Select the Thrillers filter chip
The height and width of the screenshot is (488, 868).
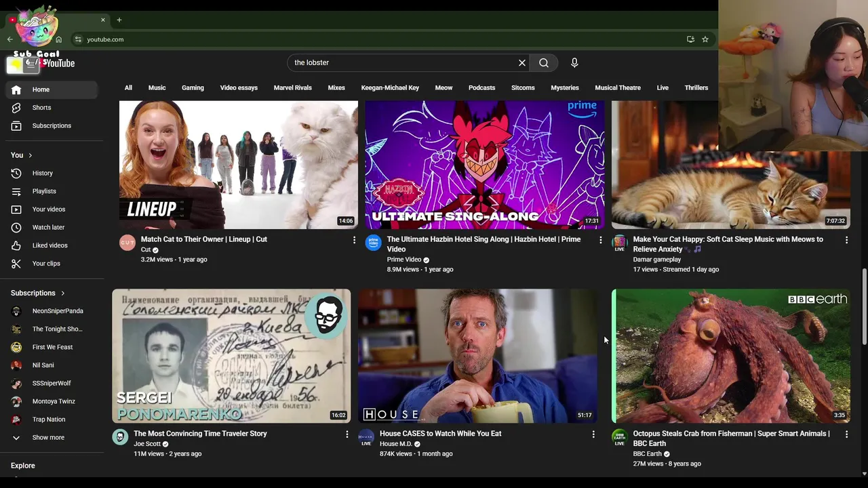pos(696,88)
